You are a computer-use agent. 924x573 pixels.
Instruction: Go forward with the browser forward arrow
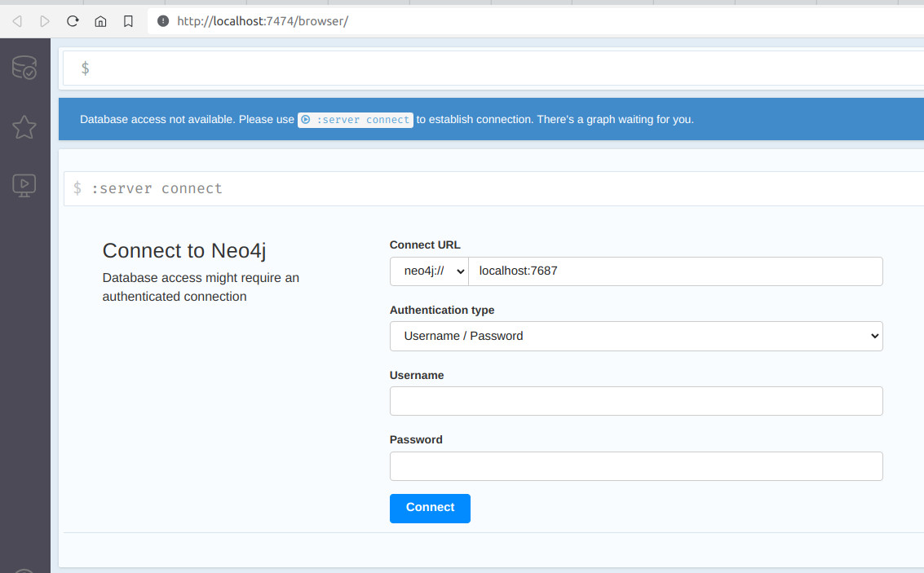tap(45, 21)
